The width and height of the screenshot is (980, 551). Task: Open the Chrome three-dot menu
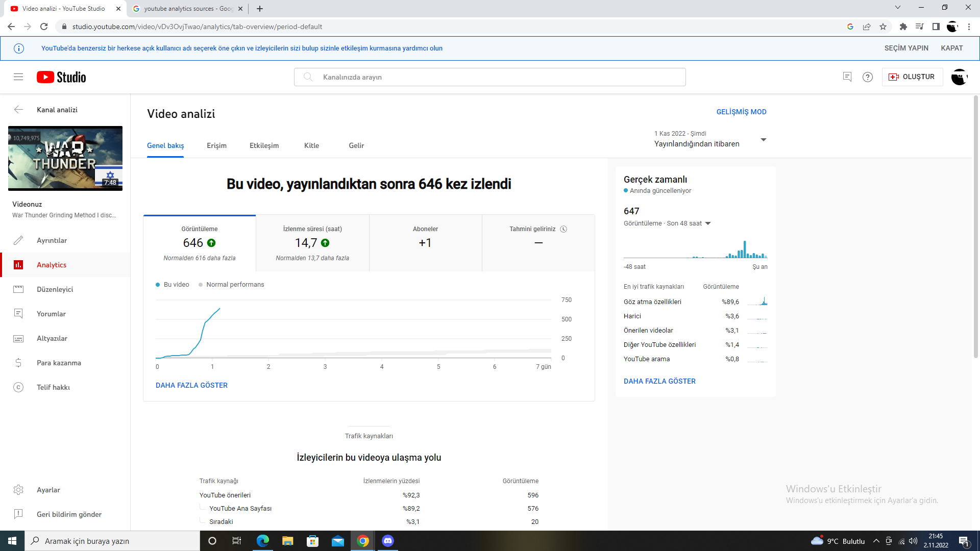[969, 27]
